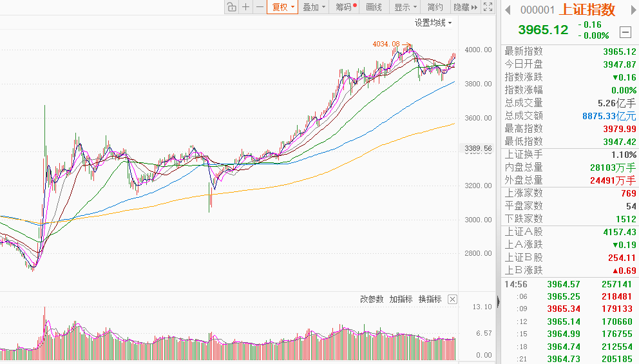Collapse the side panel with the splitter arrow
The height and width of the screenshot is (364, 639).
tap(498, 302)
